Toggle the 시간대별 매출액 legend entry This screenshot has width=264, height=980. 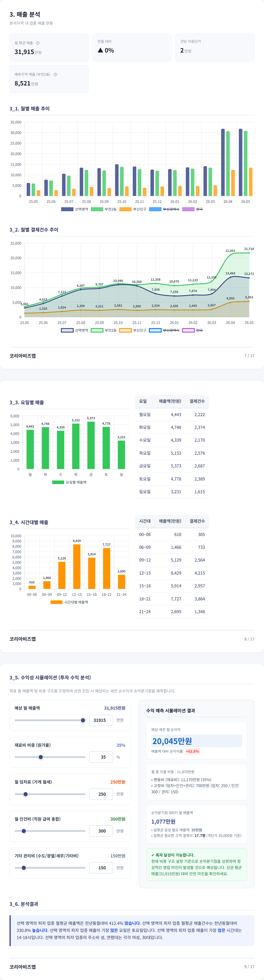coord(69,602)
